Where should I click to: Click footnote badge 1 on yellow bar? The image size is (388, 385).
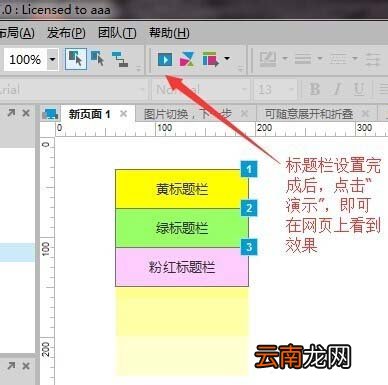(249, 169)
